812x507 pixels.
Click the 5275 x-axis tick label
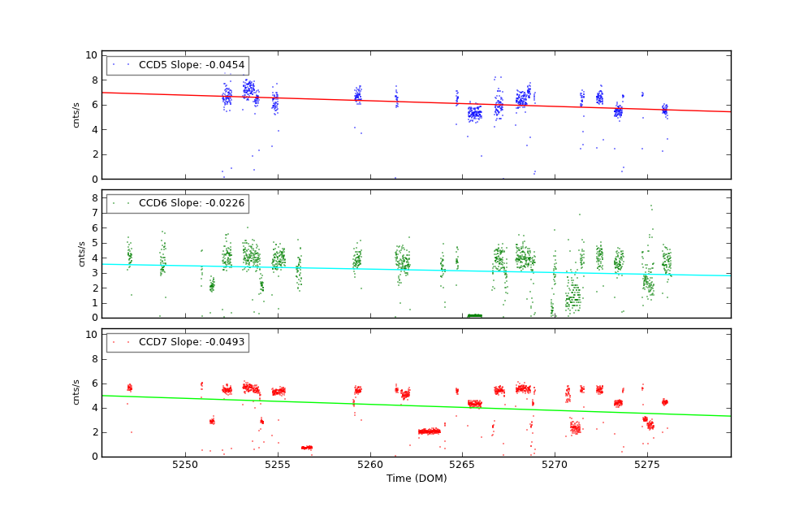pyautogui.click(x=647, y=466)
